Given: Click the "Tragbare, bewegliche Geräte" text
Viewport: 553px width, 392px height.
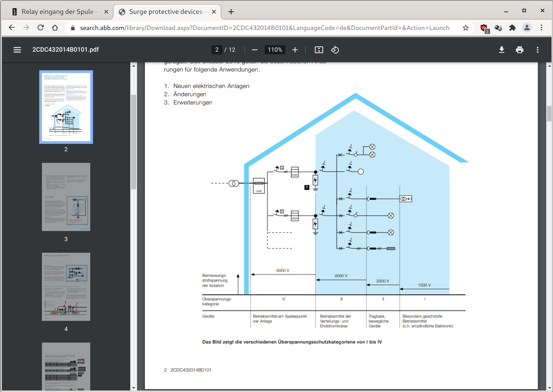Looking at the screenshot, I should [x=379, y=321].
